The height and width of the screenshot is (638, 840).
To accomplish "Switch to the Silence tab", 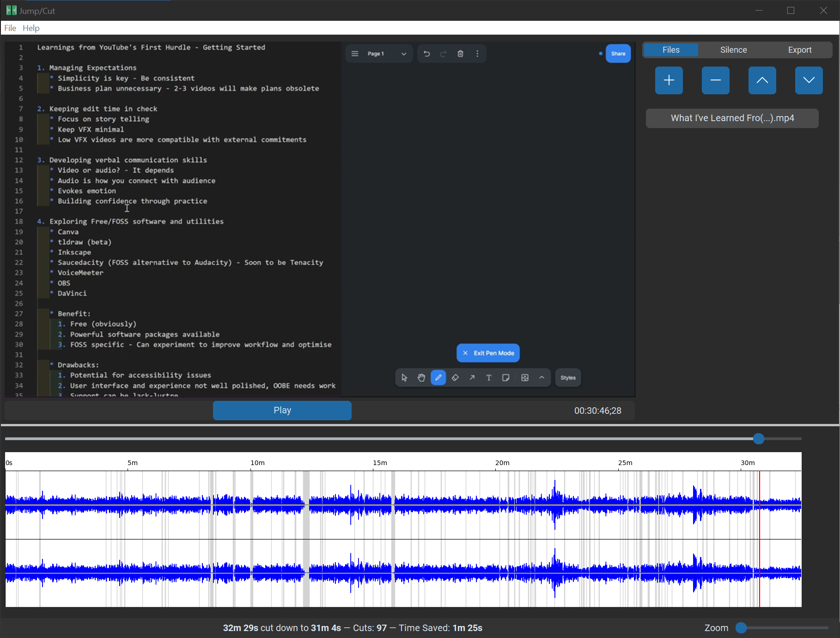I will 733,49.
